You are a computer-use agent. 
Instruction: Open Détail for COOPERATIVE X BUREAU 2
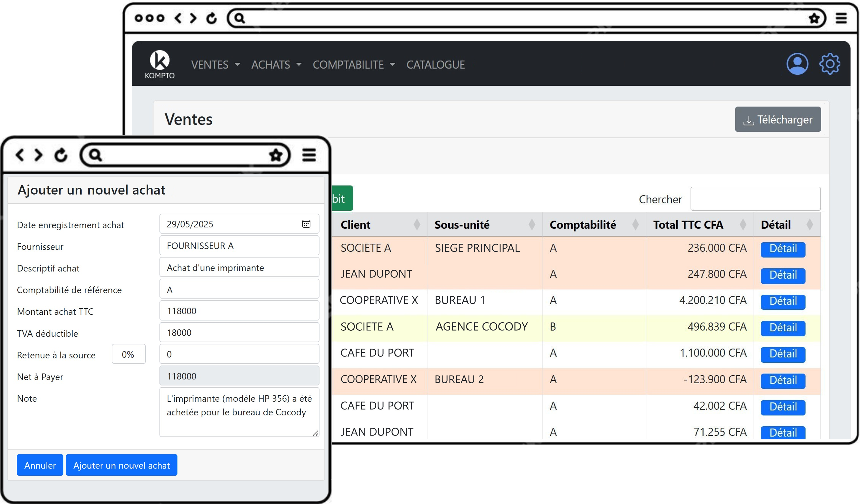pyautogui.click(x=783, y=381)
